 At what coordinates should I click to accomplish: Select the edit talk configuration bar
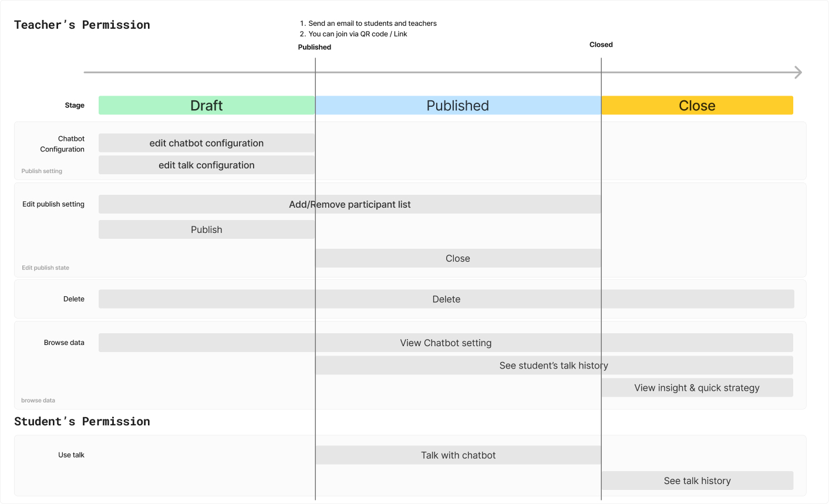coord(207,165)
